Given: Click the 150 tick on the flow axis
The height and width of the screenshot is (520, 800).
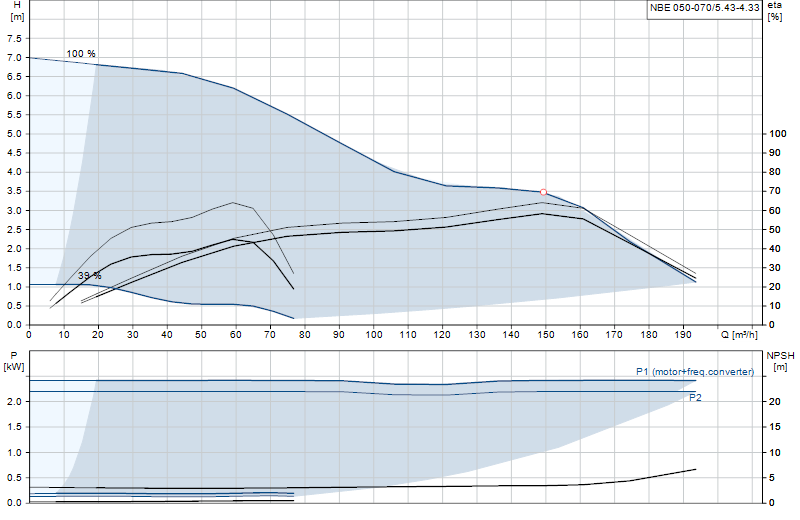Looking at the screenshot, I should click(x=545, y=335).
